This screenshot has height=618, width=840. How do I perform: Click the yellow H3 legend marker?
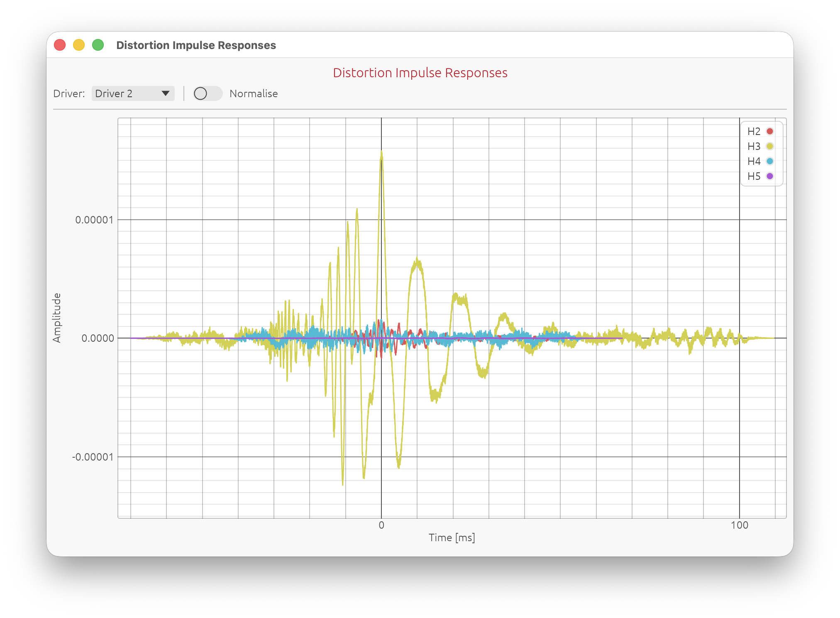769,146
